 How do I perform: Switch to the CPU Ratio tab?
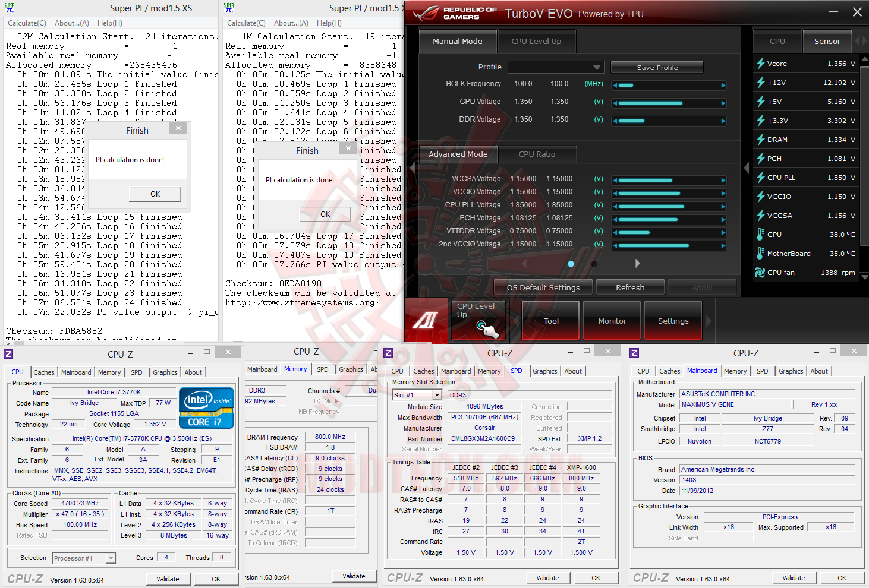coord(537,154)
